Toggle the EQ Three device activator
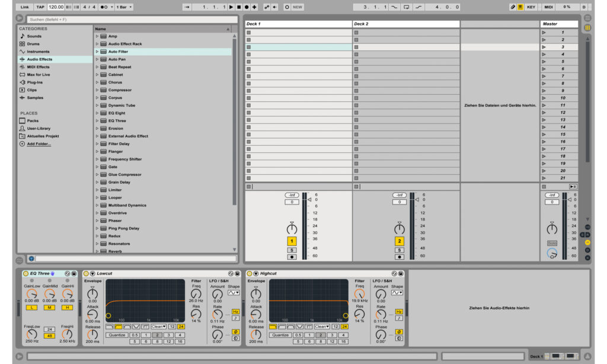The width and height of the screenshot is (607, 364). coord(25,273)
